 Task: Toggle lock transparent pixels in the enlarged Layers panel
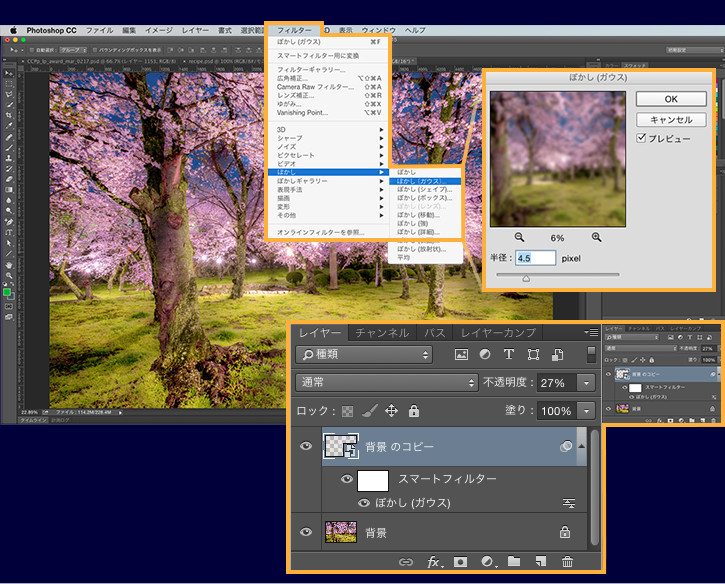pos(347,411)
